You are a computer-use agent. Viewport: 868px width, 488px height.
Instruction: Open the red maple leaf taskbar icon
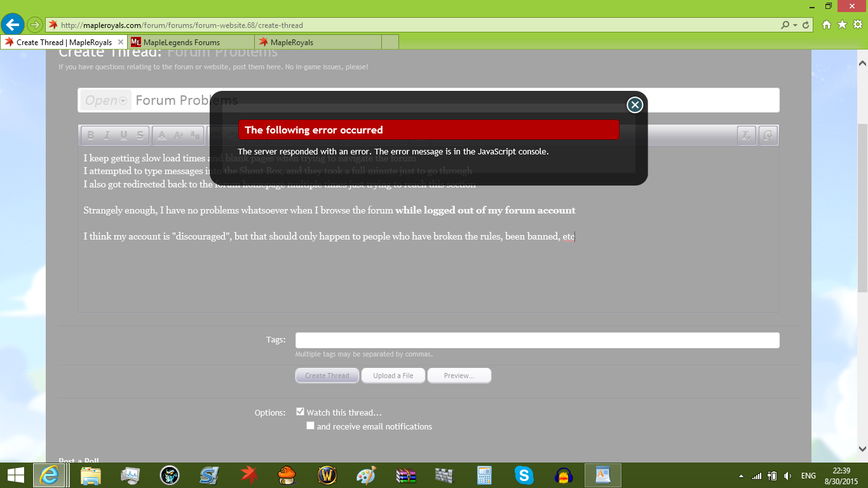point(248,475)
